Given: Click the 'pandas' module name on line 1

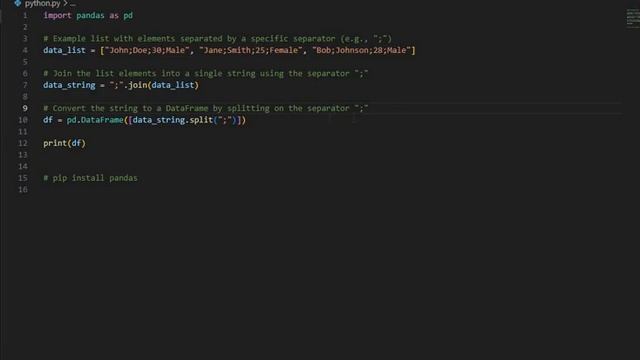Looking at the screenshot, I should click(x=90, y=16).
